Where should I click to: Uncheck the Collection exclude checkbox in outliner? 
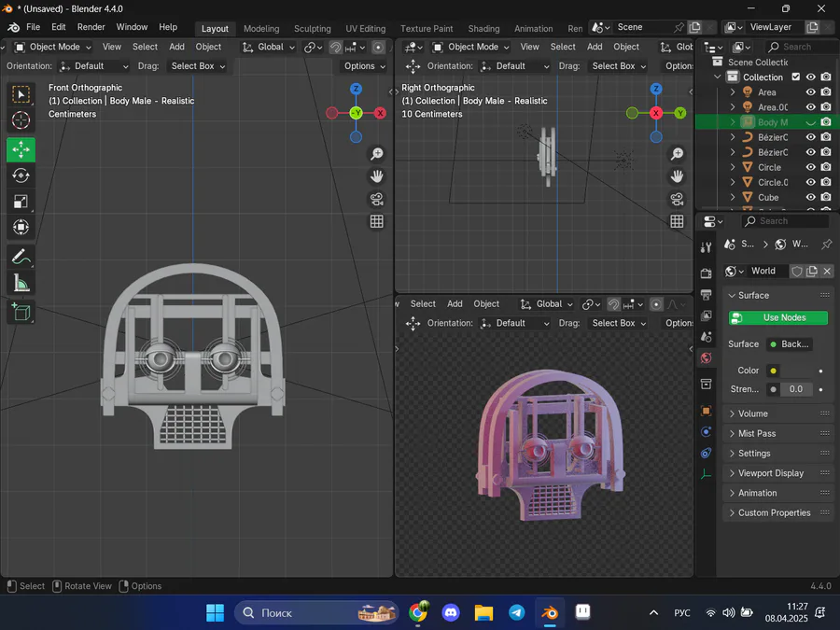(x=796, y=77)
